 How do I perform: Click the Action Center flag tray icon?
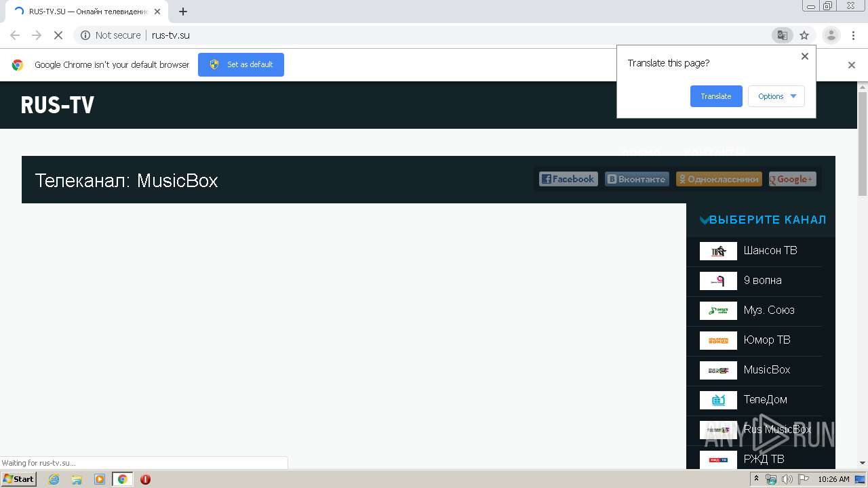[804, 479]
